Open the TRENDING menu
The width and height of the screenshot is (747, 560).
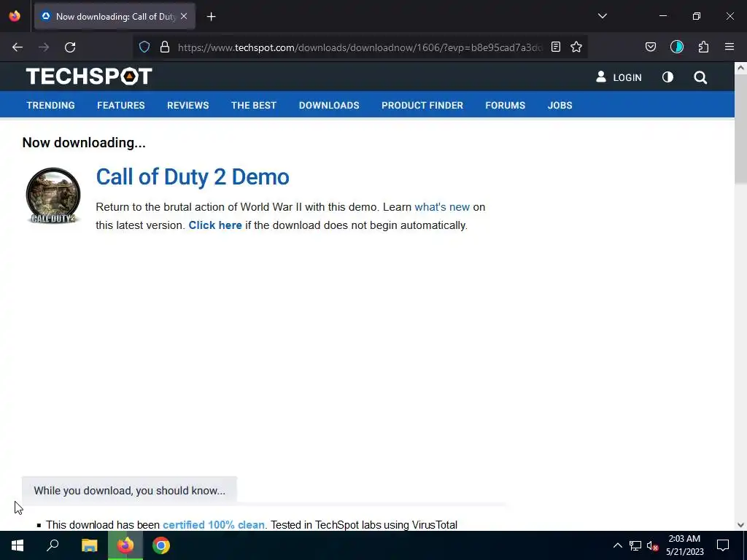[50, 105]
